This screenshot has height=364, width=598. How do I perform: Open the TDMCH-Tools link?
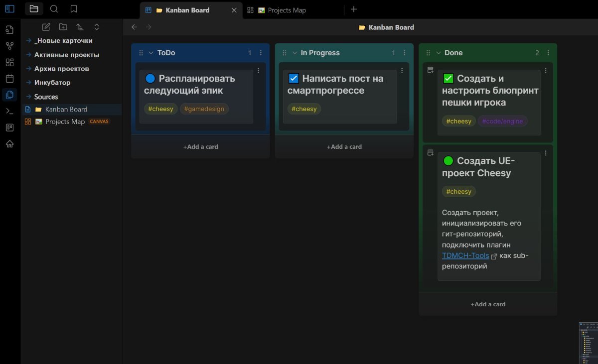pyautogui.click(x=465, y=255)
